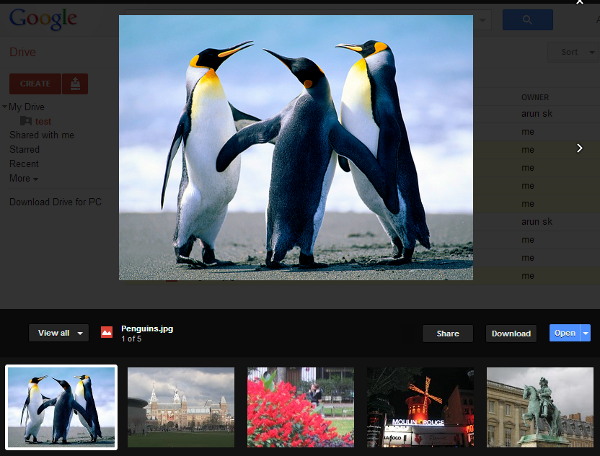Open the Recent section
600x456 pixels.
point(24,164)
